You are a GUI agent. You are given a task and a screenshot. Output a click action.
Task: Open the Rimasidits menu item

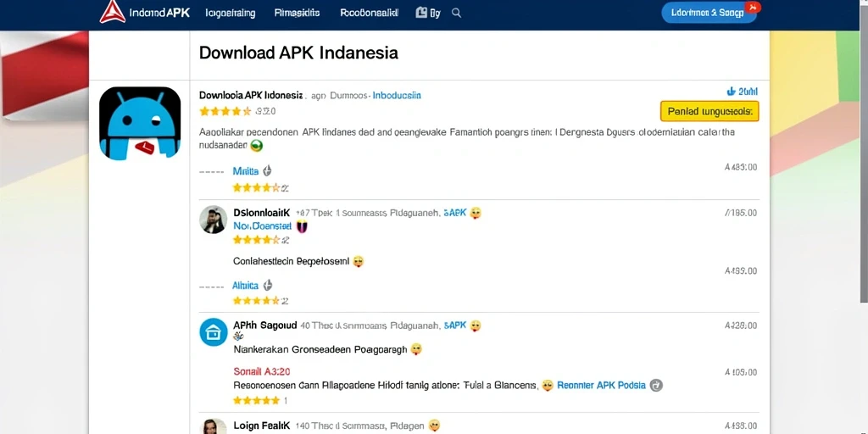pyautogui.click(x=297, y=13)
